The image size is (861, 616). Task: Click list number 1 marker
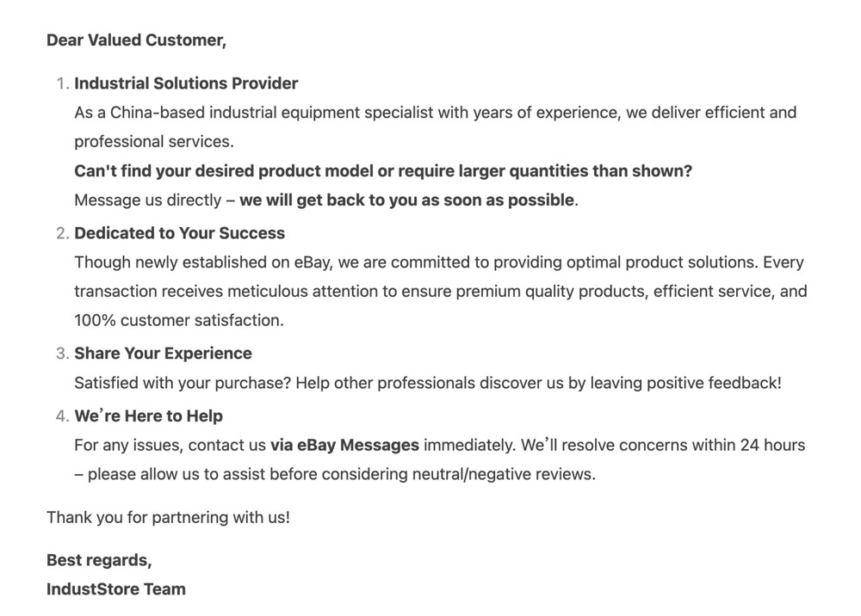point(61,83)
